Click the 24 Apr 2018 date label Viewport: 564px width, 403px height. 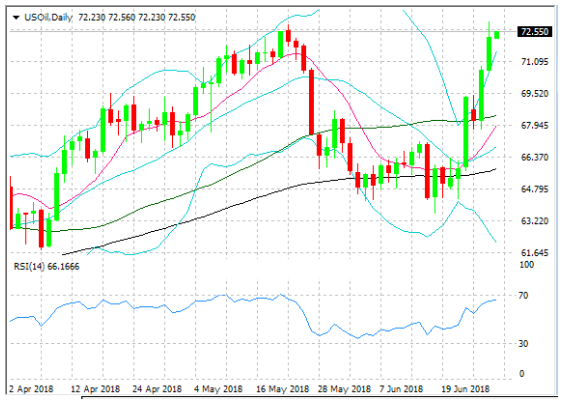(x=157, y=389)
